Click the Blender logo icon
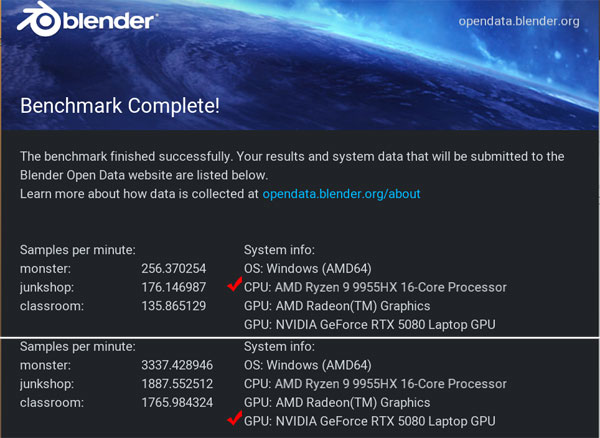The height and width of the screenshot is (438, 600). [39, 19]
